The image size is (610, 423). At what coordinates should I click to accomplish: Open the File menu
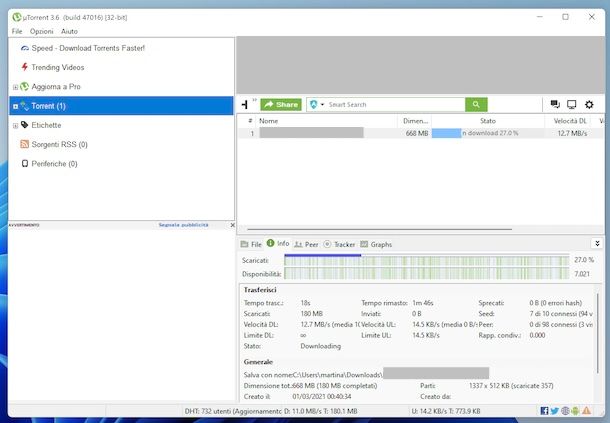[x=17, y=31]
